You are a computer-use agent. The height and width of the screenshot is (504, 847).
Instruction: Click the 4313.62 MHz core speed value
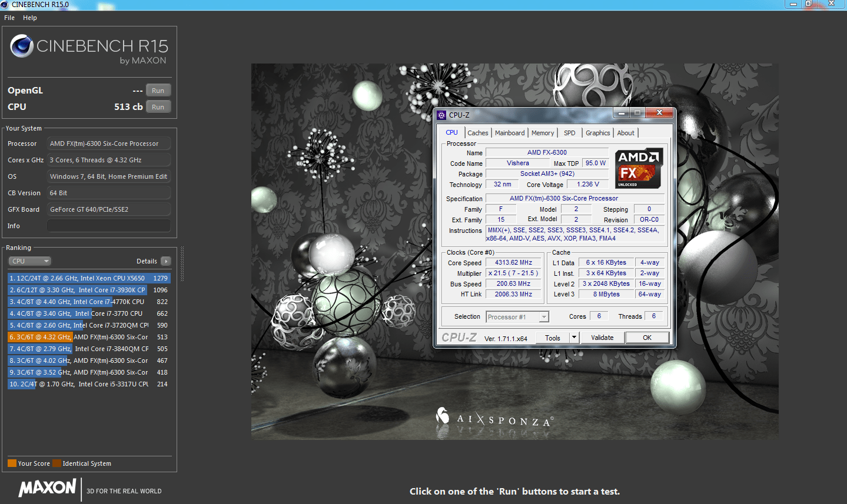(513, 262)
